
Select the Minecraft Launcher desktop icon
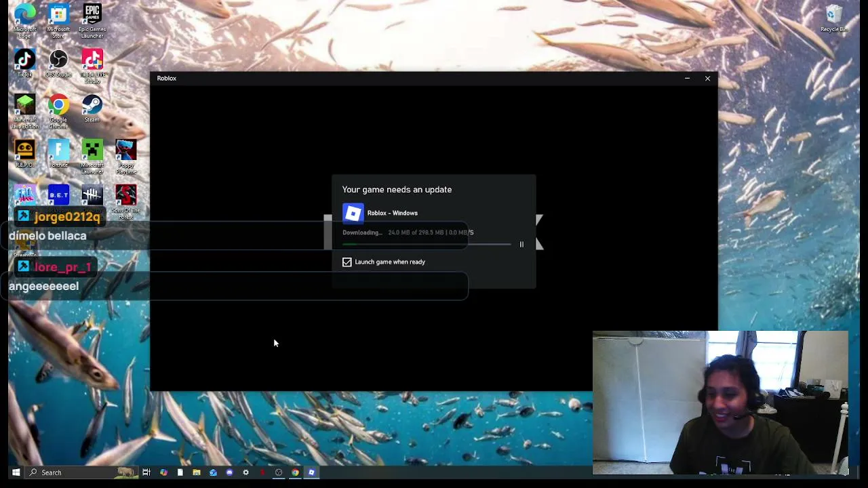(92, 157)
